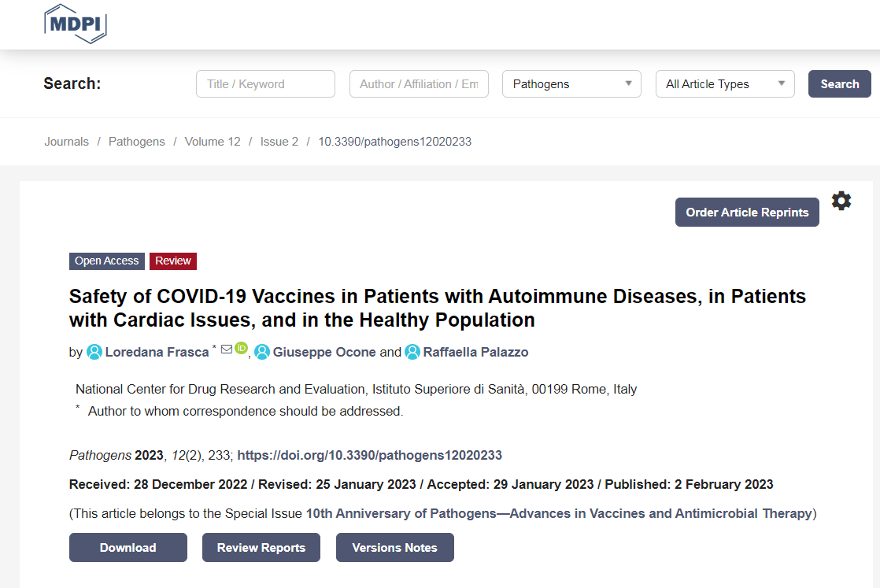The height and width of the screenshot is (588, 880).
Task: Type in the Title / Keyword field
Action: pyautogui.click(x=265, y=84)
